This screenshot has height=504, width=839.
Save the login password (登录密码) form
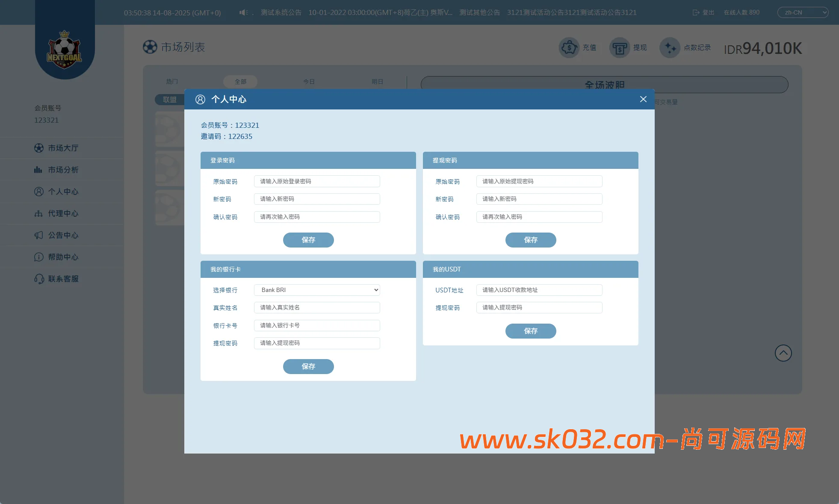coord(308,240)
